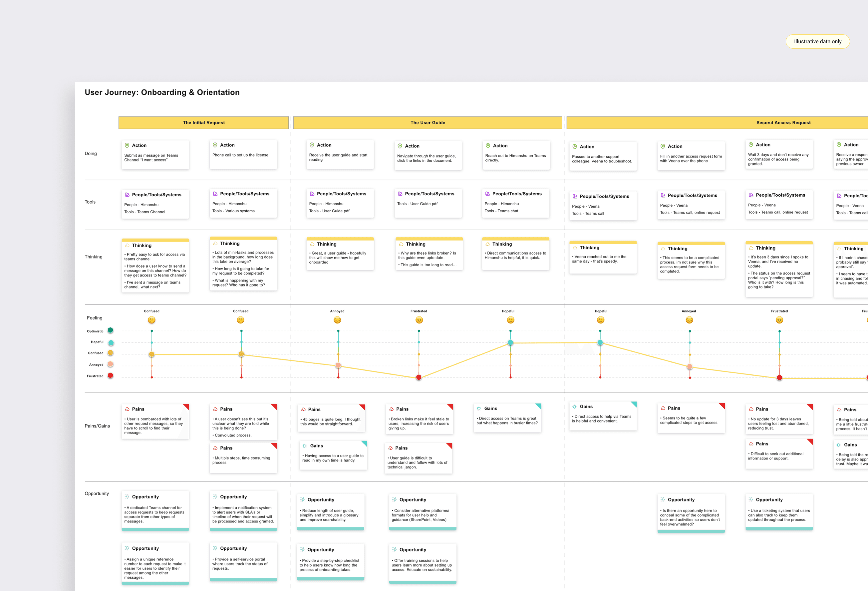Click the cloud icon on the 'Pretty easy to ask' Thinking card
The height and width of the screenshot is (591, 868).
(x=127, y=245)
